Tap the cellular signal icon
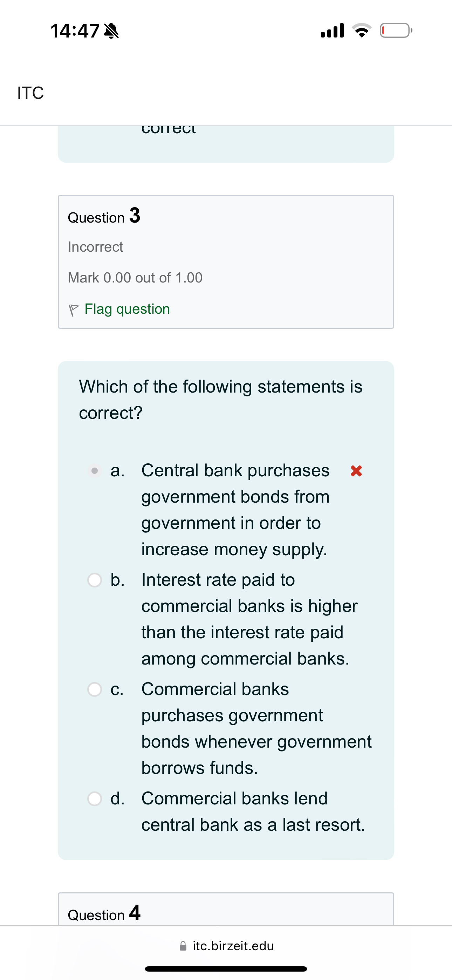The image size is (452, 980). (332, 30)
